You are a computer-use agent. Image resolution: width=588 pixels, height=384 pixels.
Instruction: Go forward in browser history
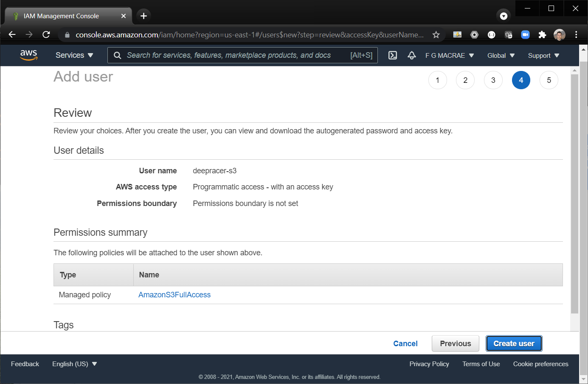[29, 35]
